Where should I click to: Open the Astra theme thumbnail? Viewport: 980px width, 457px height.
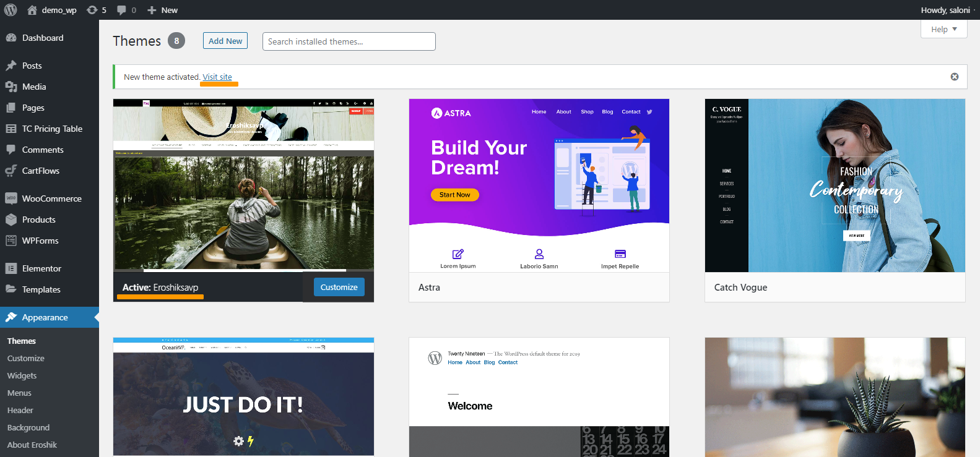pyautogui.click(x=539, y=186)
